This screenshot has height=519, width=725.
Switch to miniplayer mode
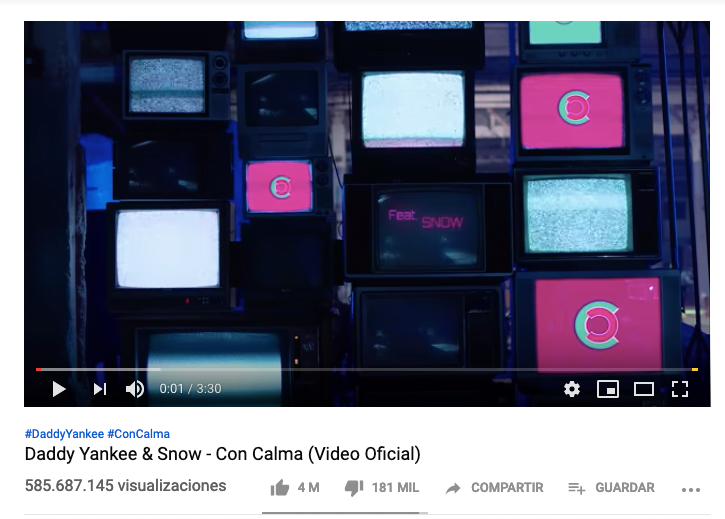coord(608,389)
